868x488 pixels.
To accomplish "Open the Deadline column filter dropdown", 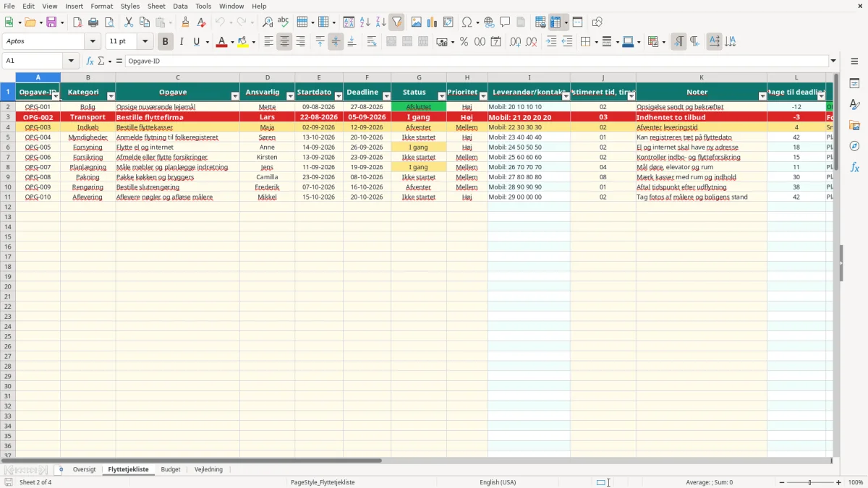I will click(386, 96).
